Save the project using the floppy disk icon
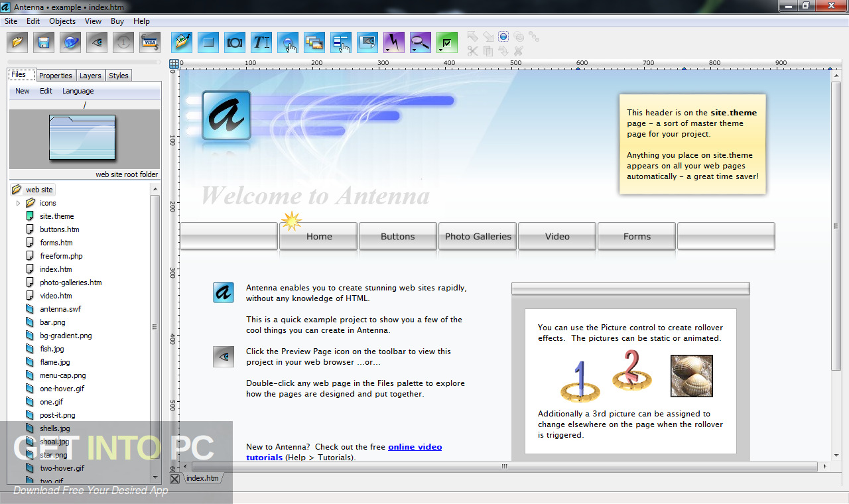This screenshot has width=849, height=504. 44,42
